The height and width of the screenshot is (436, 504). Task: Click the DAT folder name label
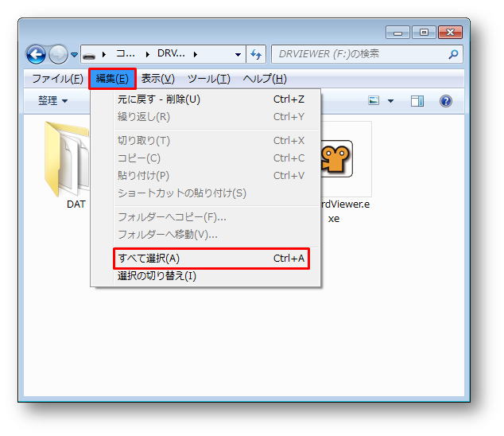tap(76, 204)
